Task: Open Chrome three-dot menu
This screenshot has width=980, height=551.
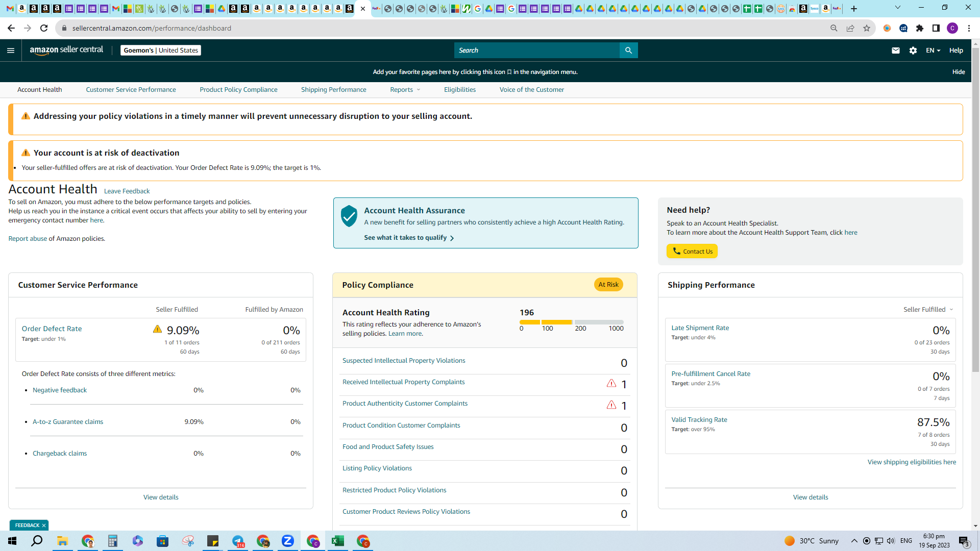Action: (x=969, y=28)
